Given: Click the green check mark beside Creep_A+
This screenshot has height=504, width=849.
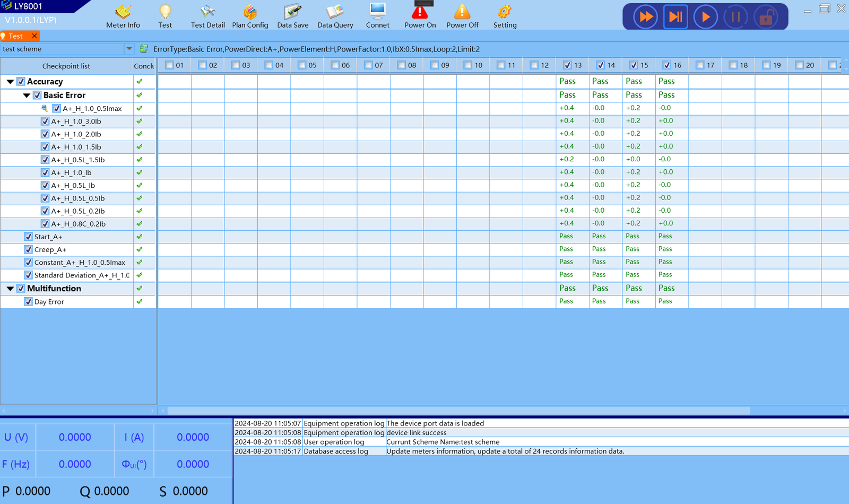Looking at the screenshot, I should pyautogui.click(x=140, y=249).
